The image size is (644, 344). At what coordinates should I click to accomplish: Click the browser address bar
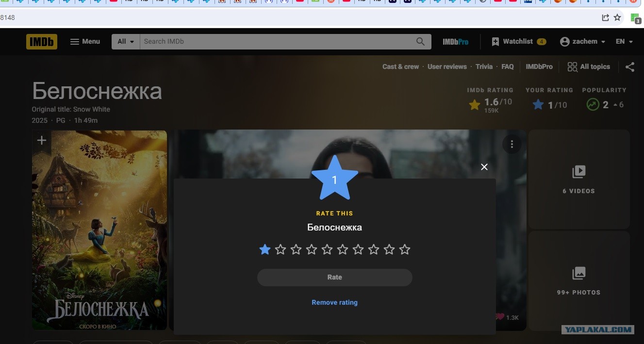(x=298, y=17)
